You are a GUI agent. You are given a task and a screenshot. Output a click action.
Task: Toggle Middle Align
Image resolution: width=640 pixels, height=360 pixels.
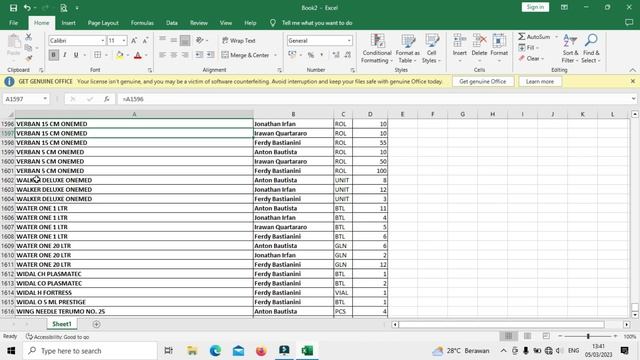point(173,40)
